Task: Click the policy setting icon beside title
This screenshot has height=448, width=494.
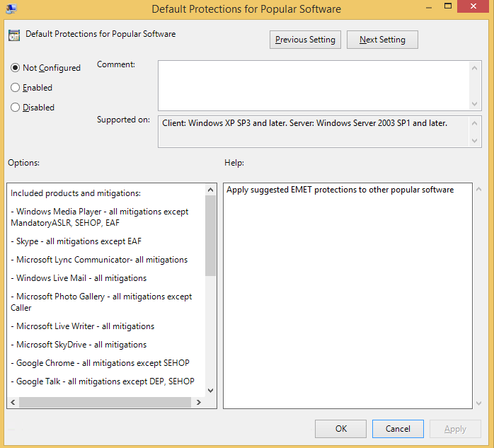Action: 14,35
